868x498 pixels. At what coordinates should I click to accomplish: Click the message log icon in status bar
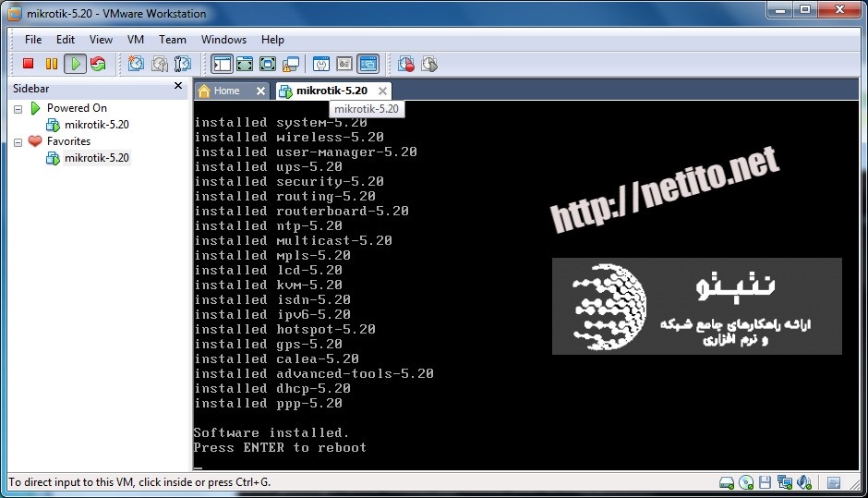click(x=834, y=482)
